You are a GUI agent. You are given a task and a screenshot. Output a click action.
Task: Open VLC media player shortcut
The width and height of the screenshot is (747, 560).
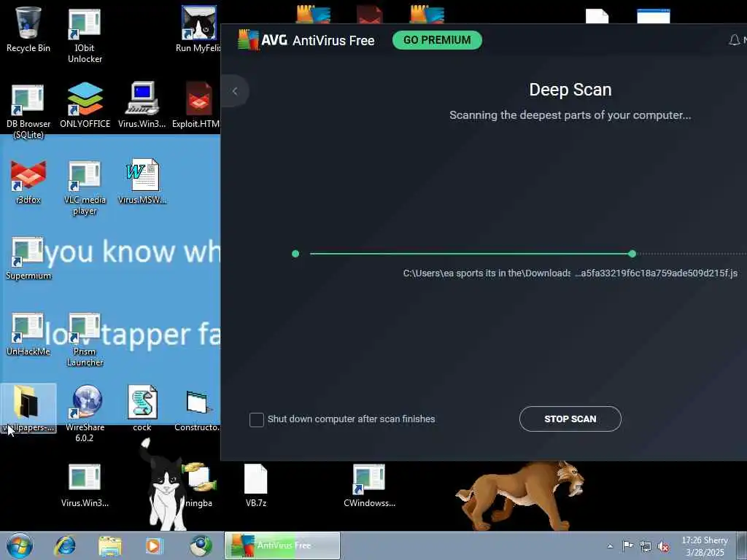85,187
